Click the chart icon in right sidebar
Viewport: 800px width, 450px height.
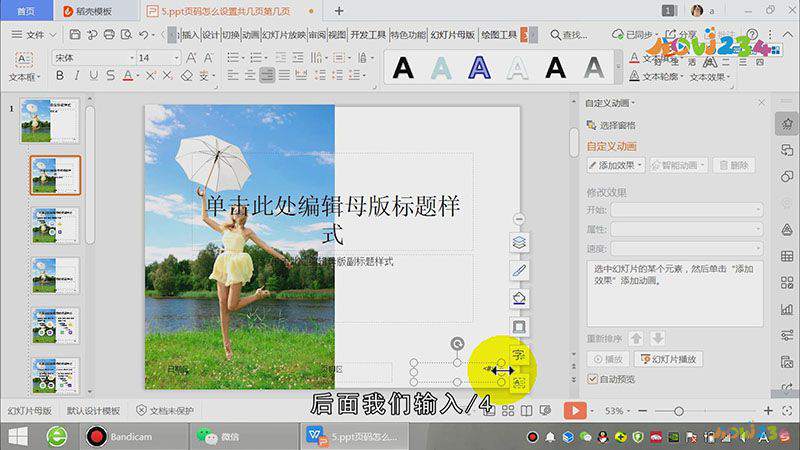[787, 309]
